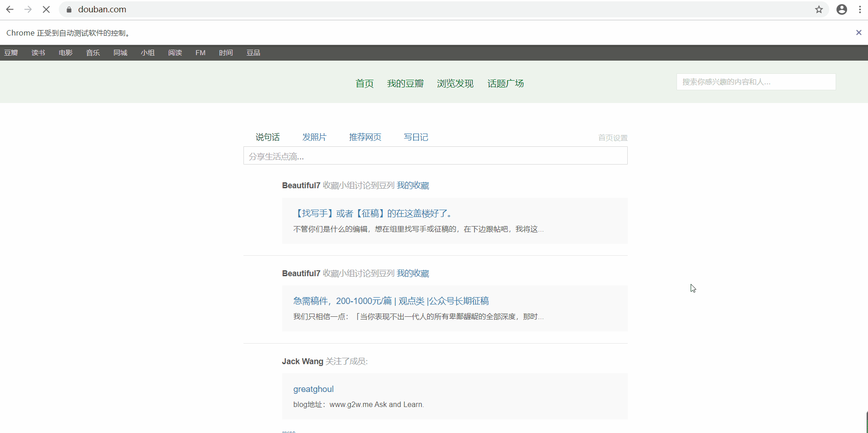Open 时间 in the top navigation
The image size is (868, 433).
point(226,53)
